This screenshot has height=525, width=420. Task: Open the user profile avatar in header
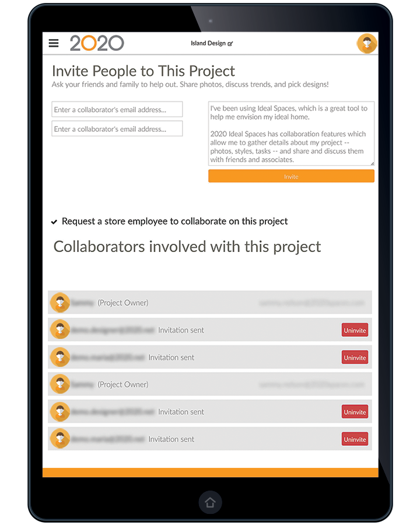pyautogui.click(x=367, y=44)
